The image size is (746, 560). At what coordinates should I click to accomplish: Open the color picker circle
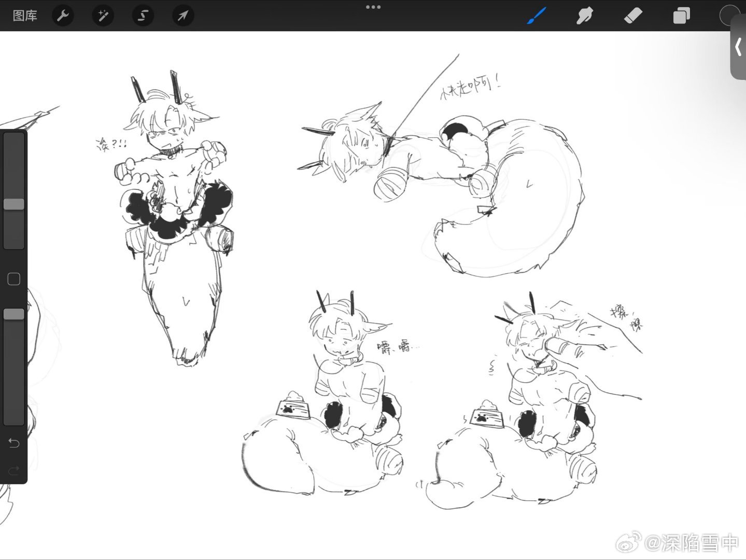pyautogui.click(x=729, y=16)
